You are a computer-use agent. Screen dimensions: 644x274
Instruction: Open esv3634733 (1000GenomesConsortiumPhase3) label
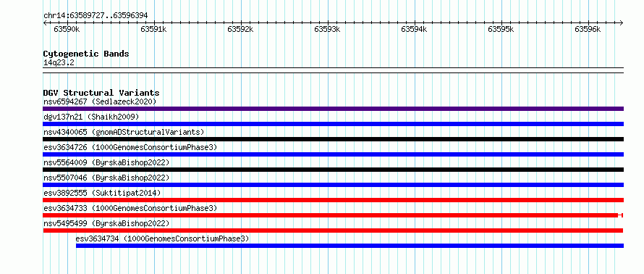click(130, 208)
